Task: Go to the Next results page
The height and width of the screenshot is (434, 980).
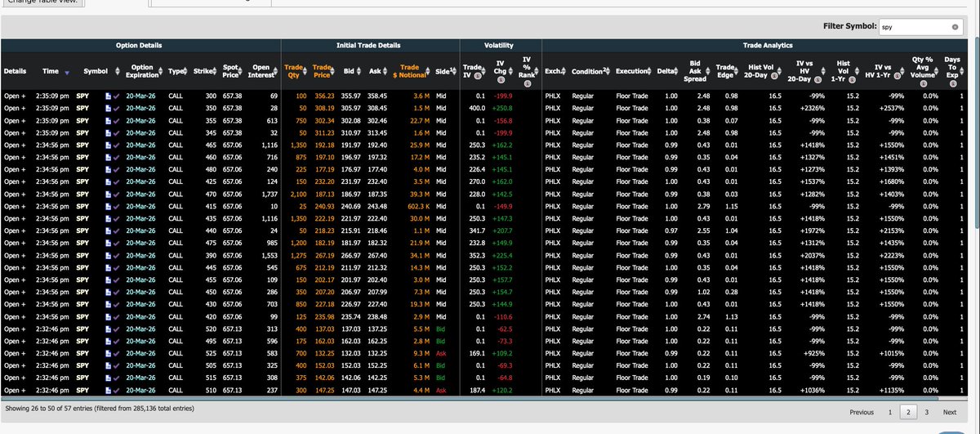Action: [950, 413]
